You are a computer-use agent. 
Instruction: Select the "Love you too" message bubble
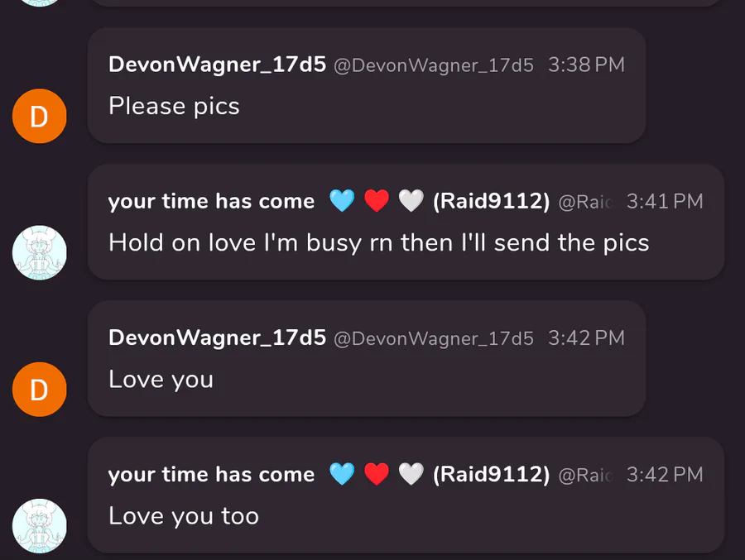pos(406,495)
